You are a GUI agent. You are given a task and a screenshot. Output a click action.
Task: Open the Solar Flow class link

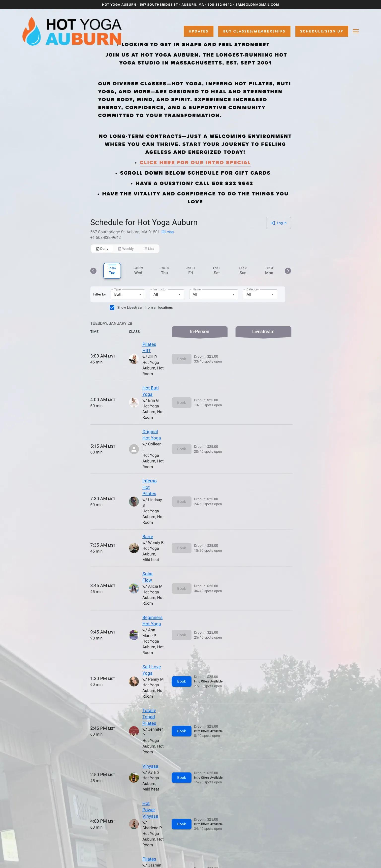coord(147,577)
